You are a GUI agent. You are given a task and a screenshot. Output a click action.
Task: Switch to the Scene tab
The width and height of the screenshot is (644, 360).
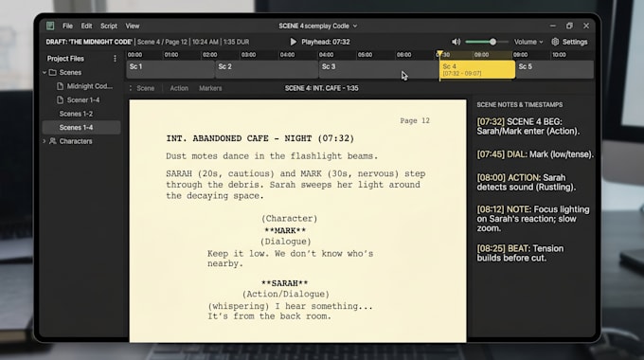[146, 88]
